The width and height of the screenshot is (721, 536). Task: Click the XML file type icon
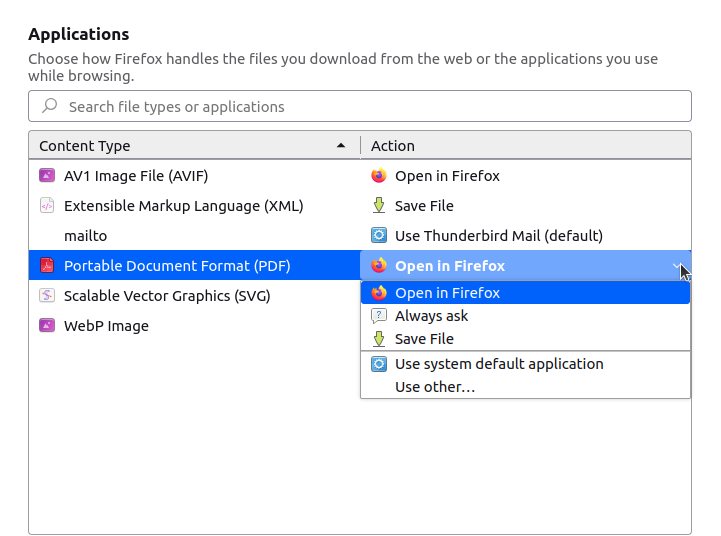(46, 206)
